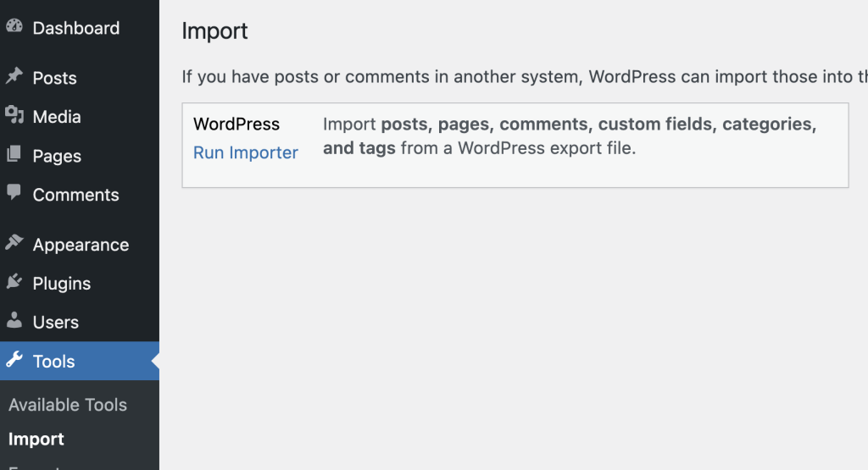Click the Import page heading
This screenshot has width=868, height=470.
214,31
